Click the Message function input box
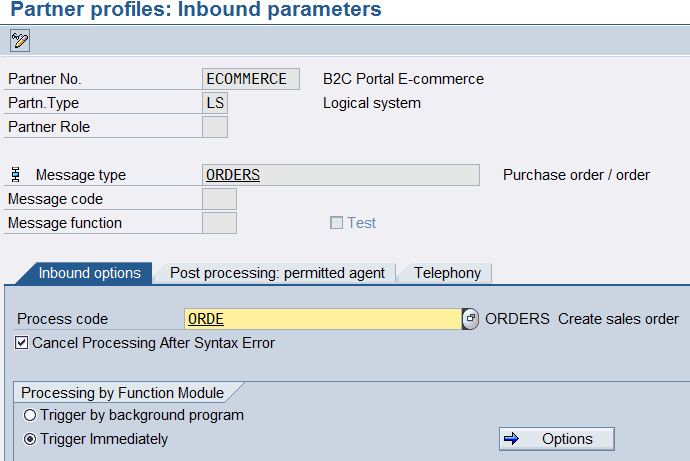The height and width of the screenshot is (461, 690). [219, 223]
